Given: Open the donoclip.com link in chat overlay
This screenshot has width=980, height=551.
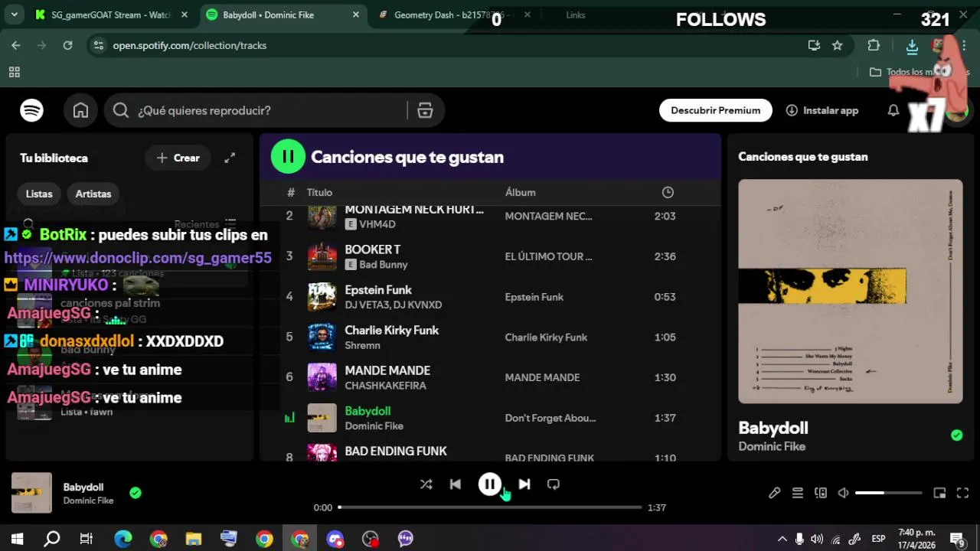Looking at the screenshot, I should pos(138,258).
